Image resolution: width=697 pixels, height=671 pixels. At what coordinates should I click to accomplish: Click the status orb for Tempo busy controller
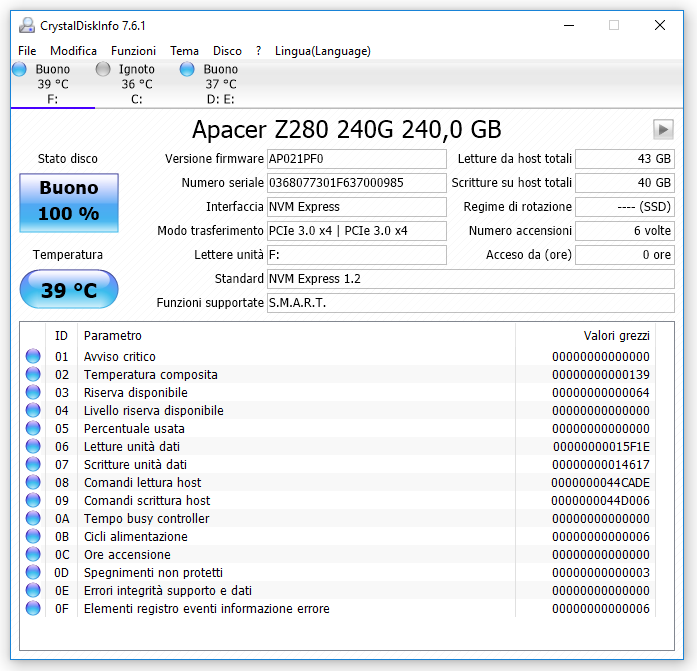[x=33, y=519]
